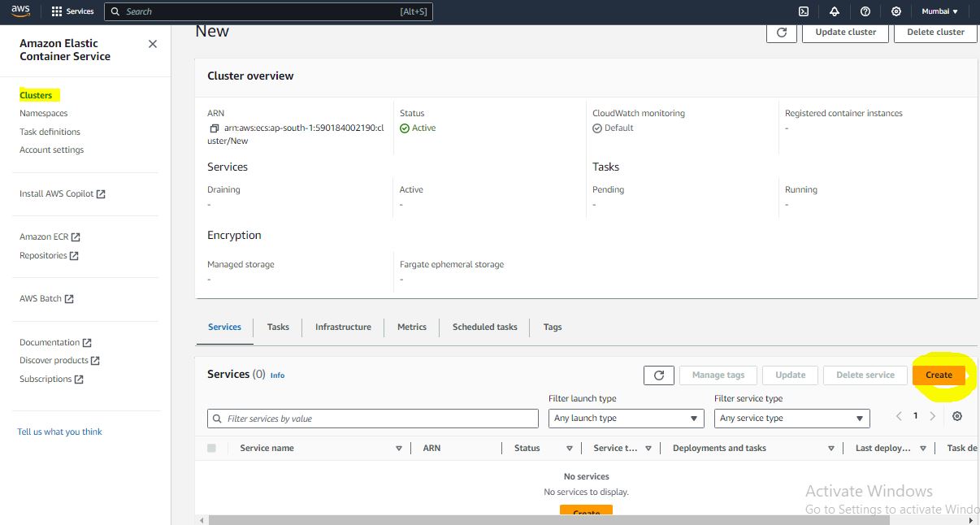Image resolution: width=980 pixels, height=525 pixels.
Task: Open the AWS Services menu grid
Action: 72,11
